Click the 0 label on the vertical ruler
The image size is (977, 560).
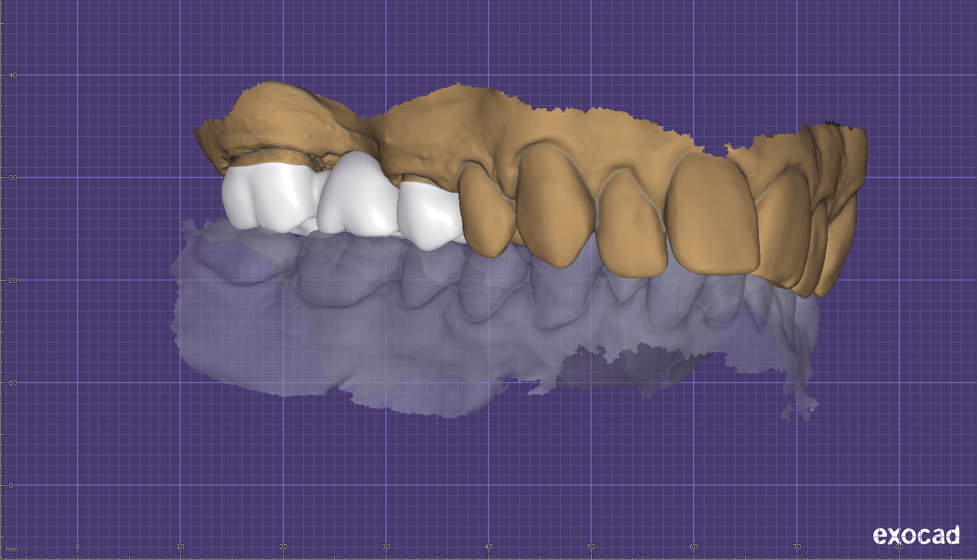coord(11,485)
